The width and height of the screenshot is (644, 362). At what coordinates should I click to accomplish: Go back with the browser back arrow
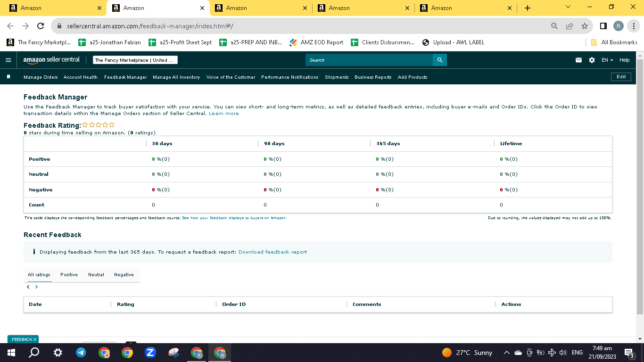[10, 26]
